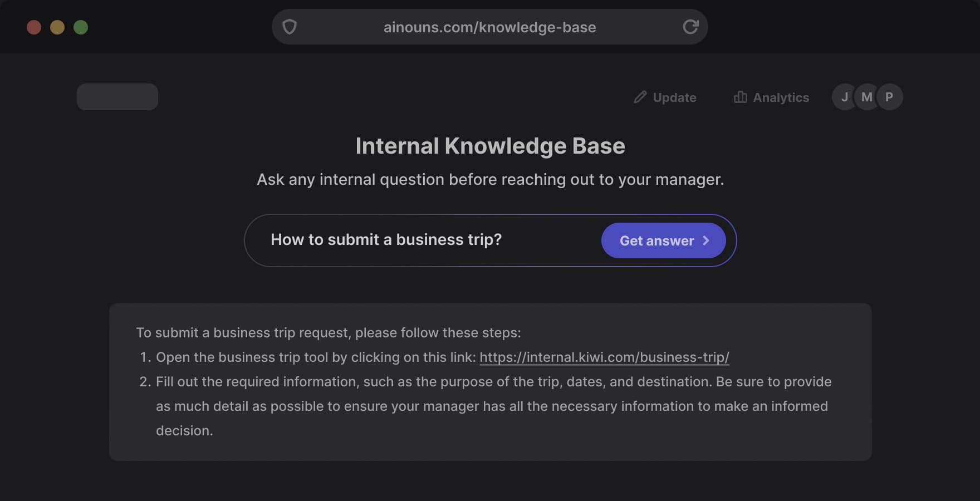Click the pencil icon next to Update

640,97
